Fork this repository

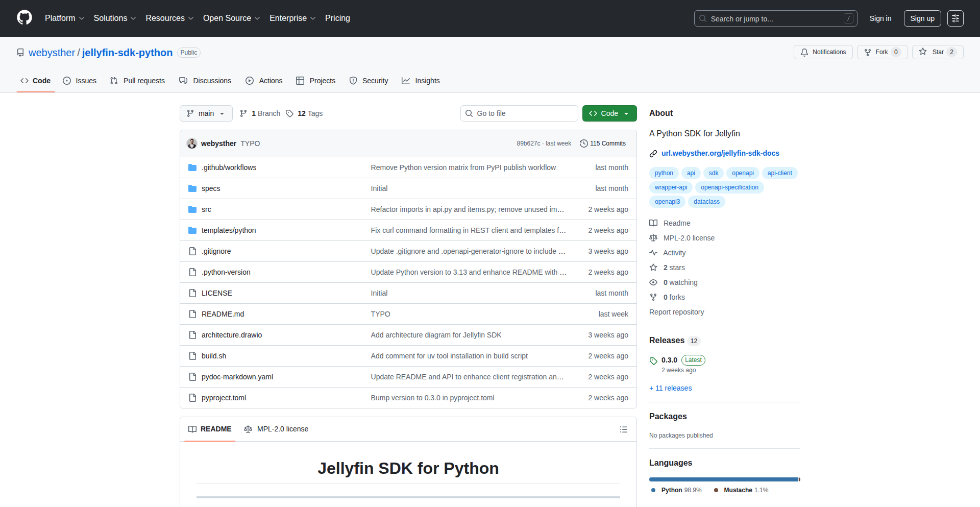[x=882, y=52]
